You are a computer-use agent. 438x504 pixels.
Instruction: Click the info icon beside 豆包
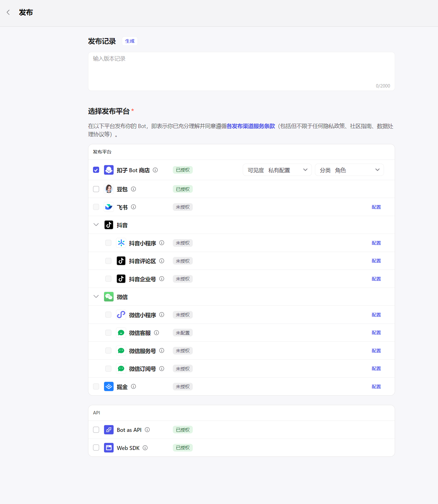(134, 189)
